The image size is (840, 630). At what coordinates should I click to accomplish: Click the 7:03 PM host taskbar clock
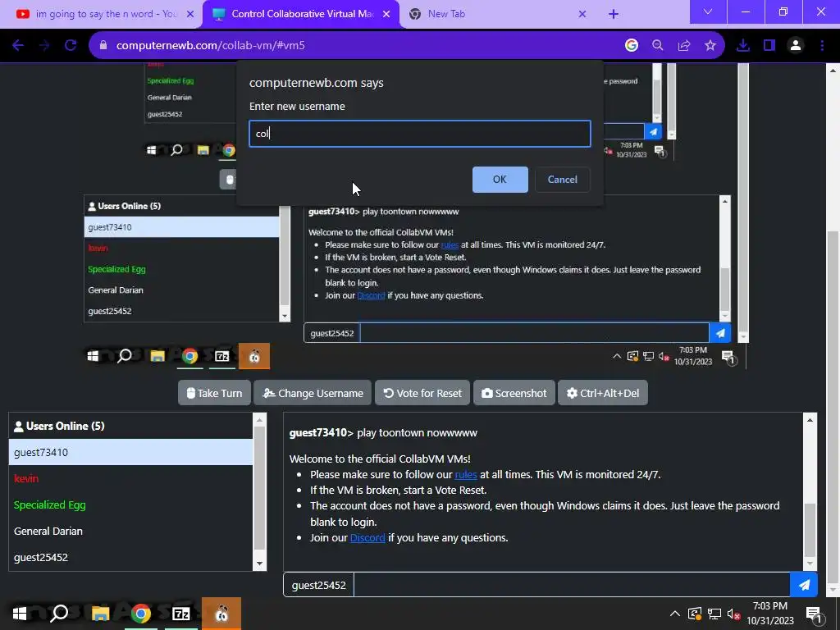pyautogui.click(x=770, y=614)
